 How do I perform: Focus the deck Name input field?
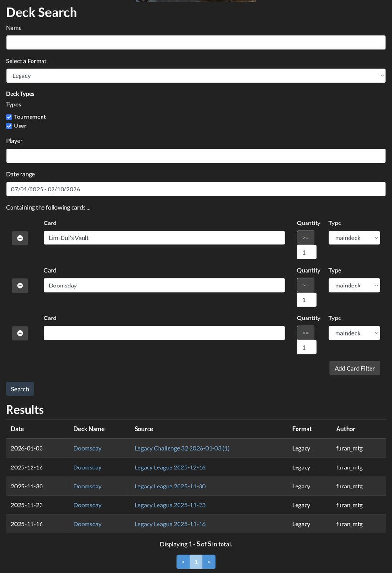(x=196, y=42)
